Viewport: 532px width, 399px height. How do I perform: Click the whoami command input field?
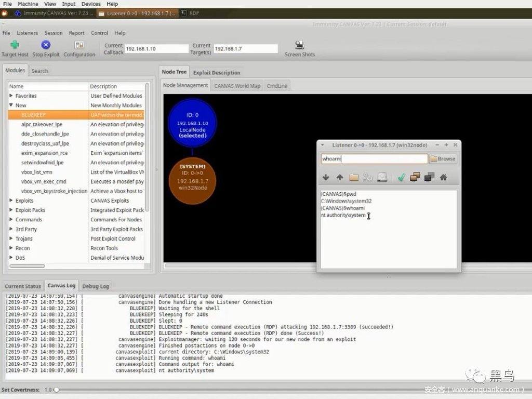tap(374, 159)
